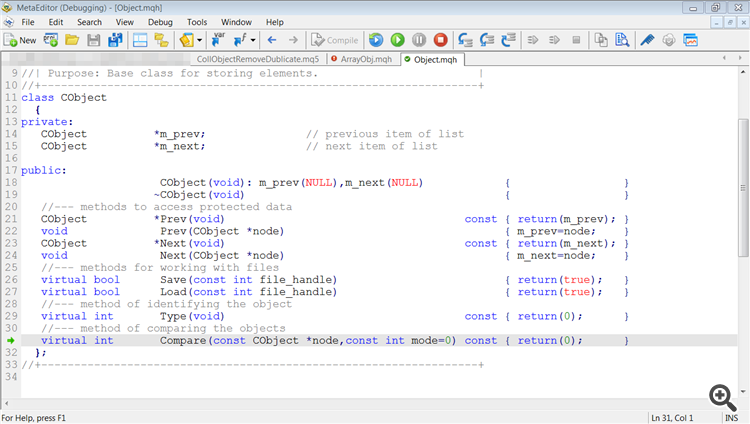Screen dimensions: 750x424
Task: Click the bookmark/snippets yellow icon
Action: tap(187, 40)
